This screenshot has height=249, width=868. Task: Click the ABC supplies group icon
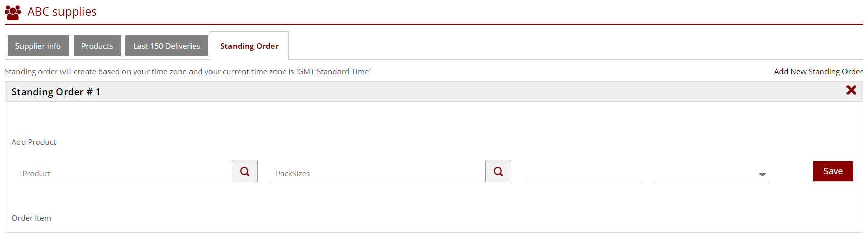pos(13,12)
